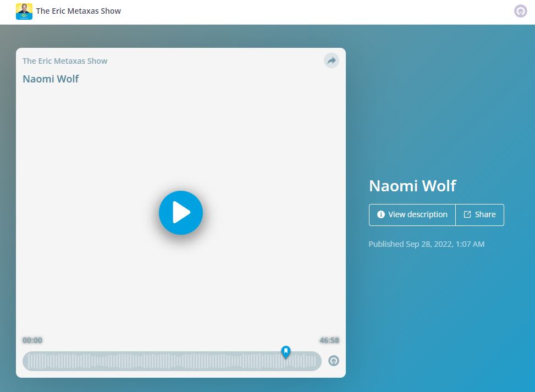Click the share arrow icon in player card
The height and width of the screenshot is (392, 535).
331,61
